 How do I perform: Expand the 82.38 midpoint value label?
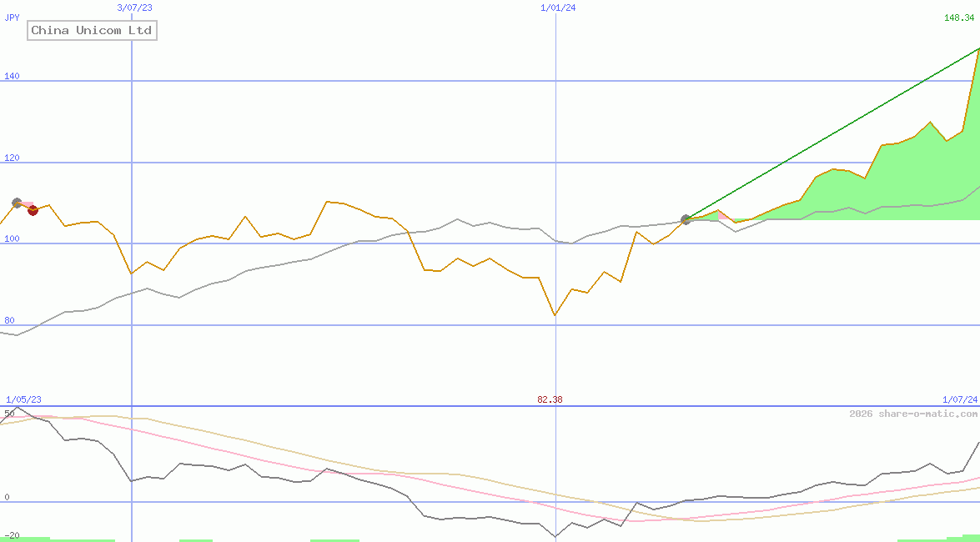pos(549,399)
